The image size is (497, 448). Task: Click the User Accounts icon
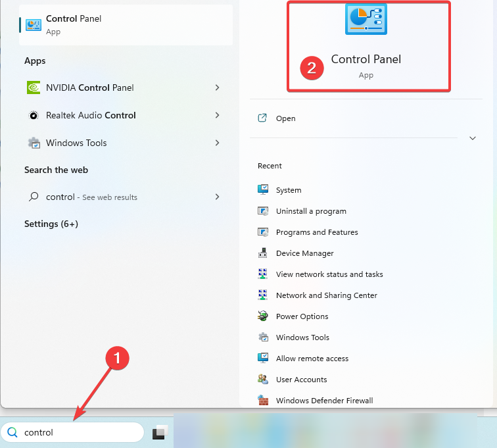click(x=263, y=379)
